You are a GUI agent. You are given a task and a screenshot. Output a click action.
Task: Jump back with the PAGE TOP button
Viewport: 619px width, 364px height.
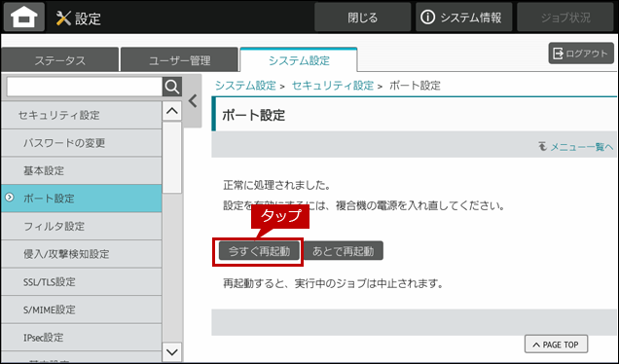556,345
